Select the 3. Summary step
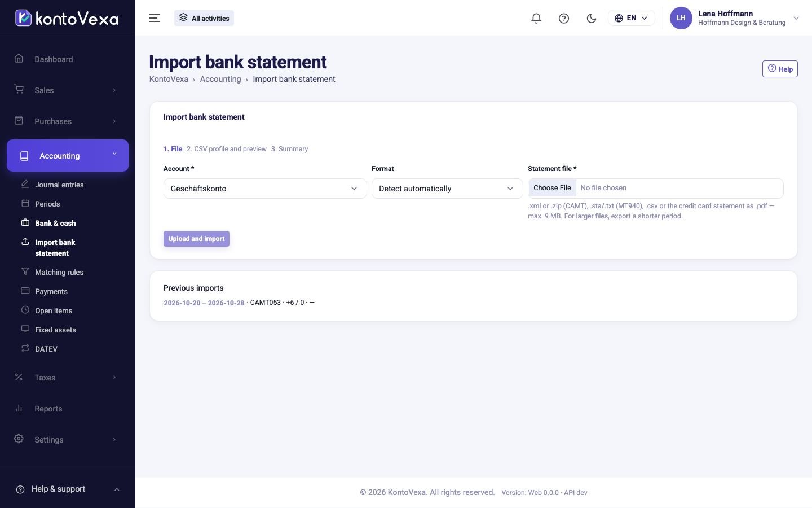The height and width of the screenshot is (508, 812). coord(289,149)
